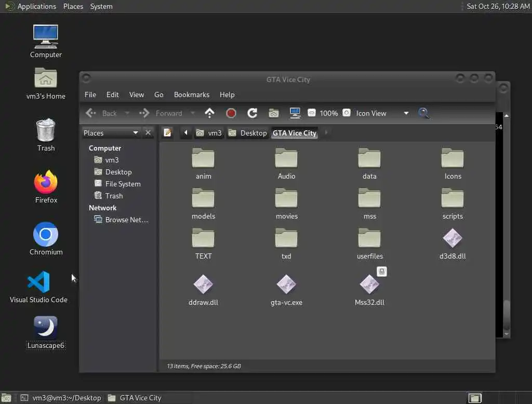Open the Forward history dropdown arrow

point(193,113)
